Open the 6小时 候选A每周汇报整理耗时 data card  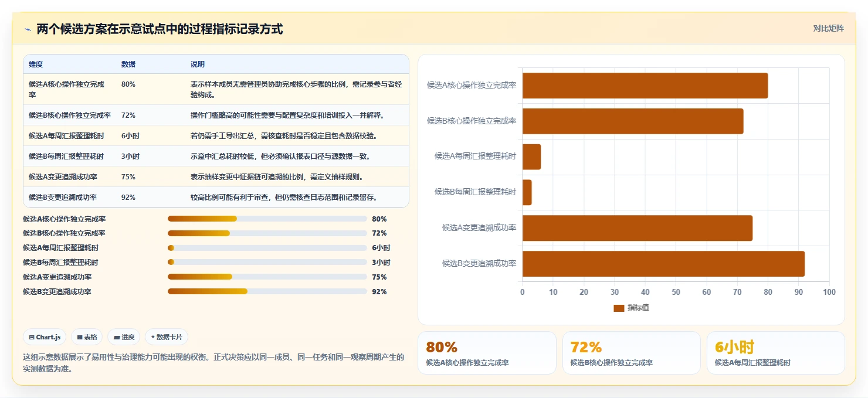pyautogui.click(x=775, y=353)
